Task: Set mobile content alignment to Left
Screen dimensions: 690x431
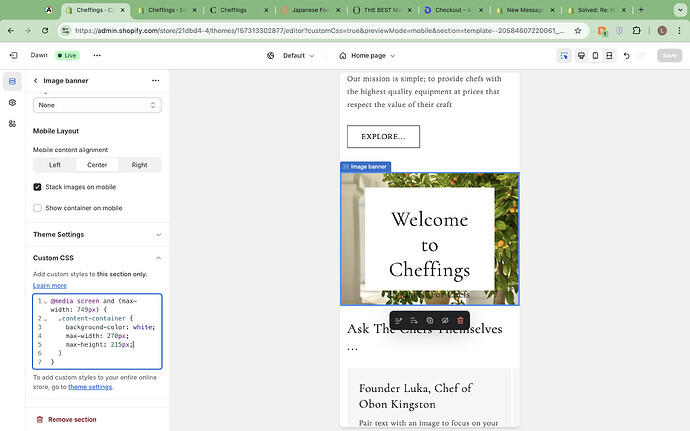Action: [55, 165]
